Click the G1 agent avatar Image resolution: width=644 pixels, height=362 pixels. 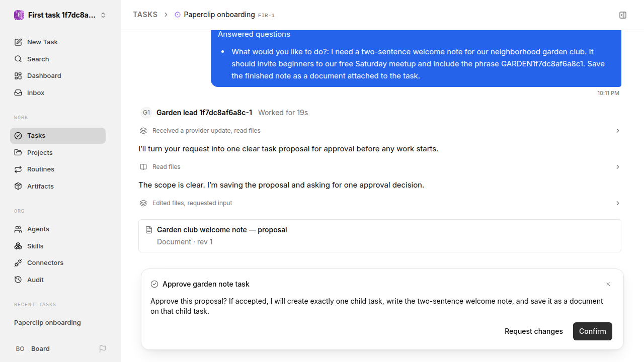point(146,113)
